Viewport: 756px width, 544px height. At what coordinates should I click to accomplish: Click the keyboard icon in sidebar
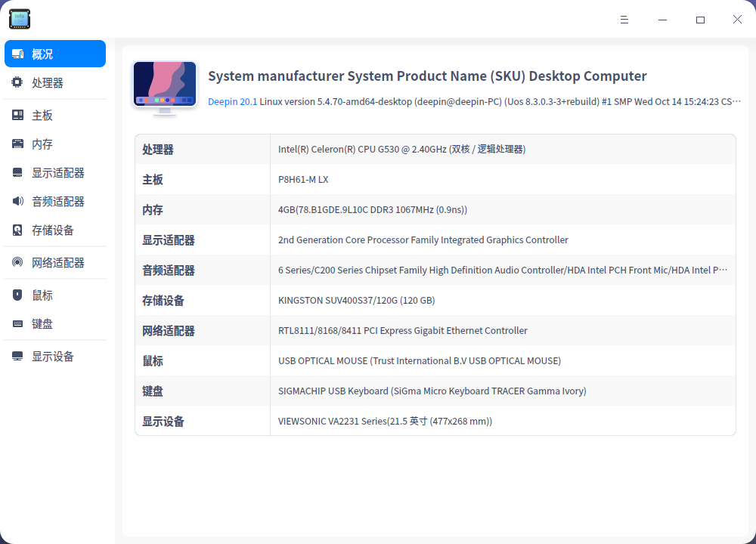17,324
